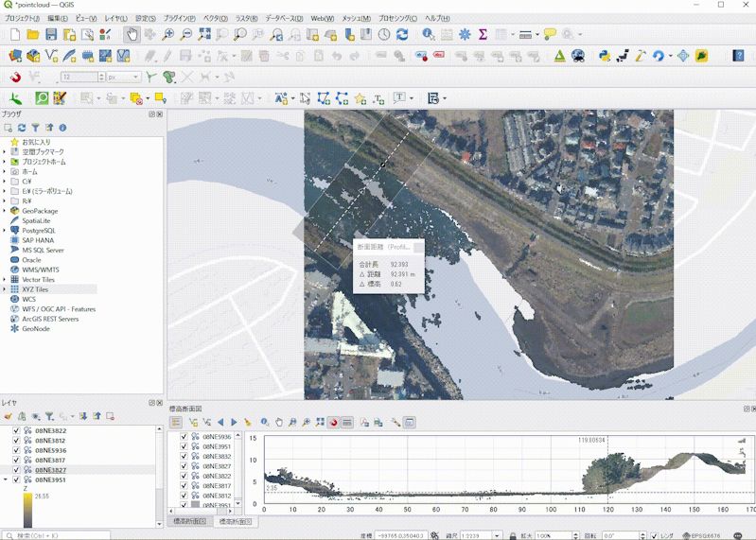Image resolution: width=756 pixels, height=540 pixels.
Task: Activate the Pan Map hand tool
Action: [x=132, y=34]
